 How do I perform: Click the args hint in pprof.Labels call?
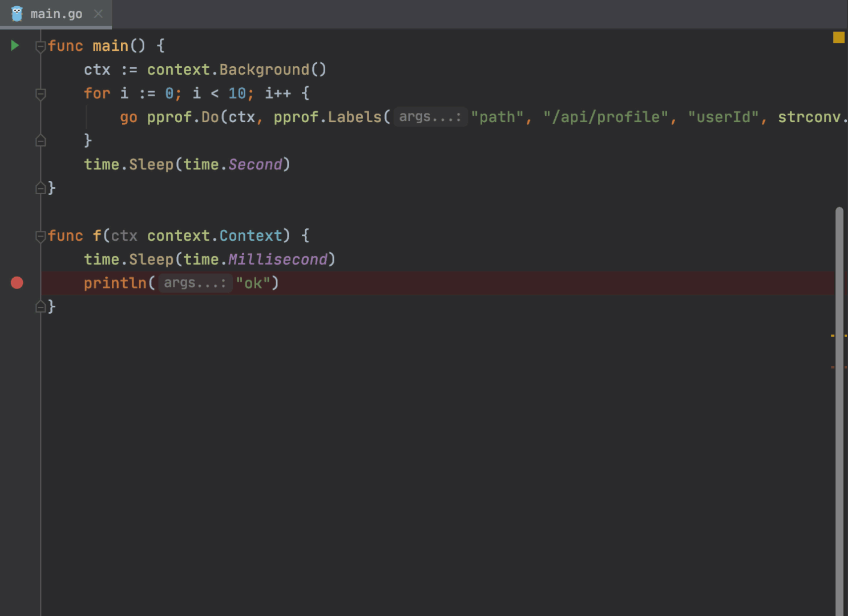click(x=430, y=117)
